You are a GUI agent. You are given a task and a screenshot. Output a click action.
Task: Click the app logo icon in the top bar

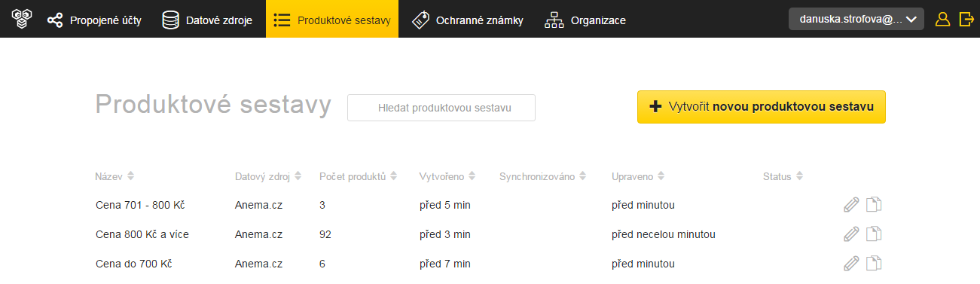click(x=20, y=20)
